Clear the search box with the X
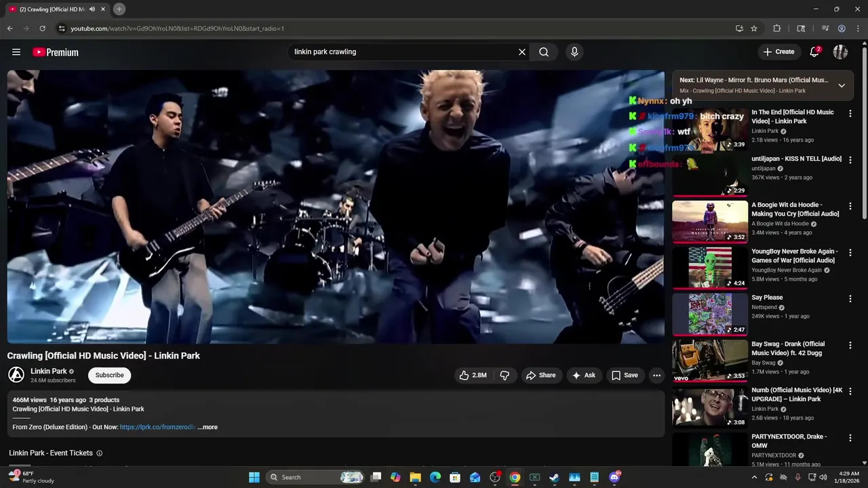 [522, 52]
